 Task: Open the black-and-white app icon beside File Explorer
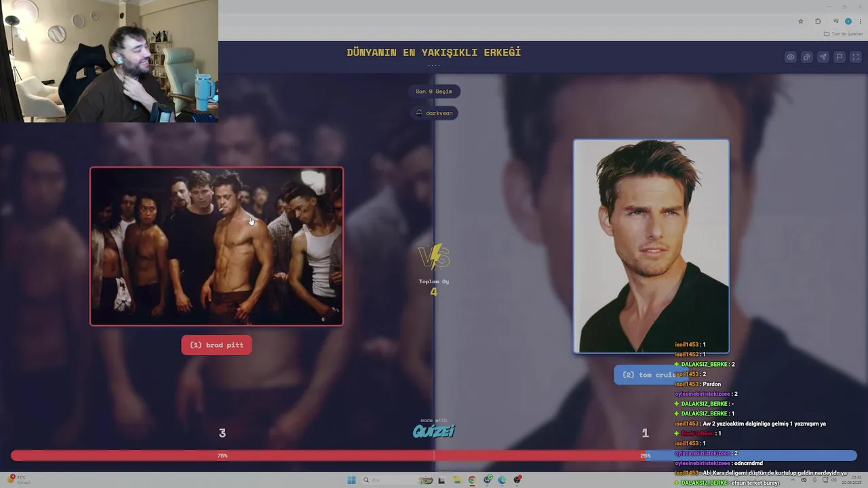441,481
